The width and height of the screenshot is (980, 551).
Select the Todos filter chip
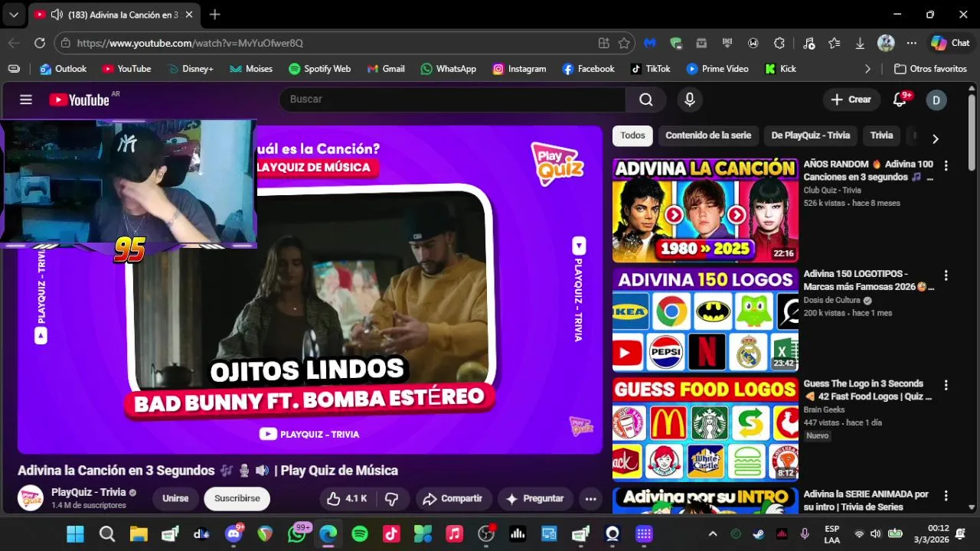[632, 135]
